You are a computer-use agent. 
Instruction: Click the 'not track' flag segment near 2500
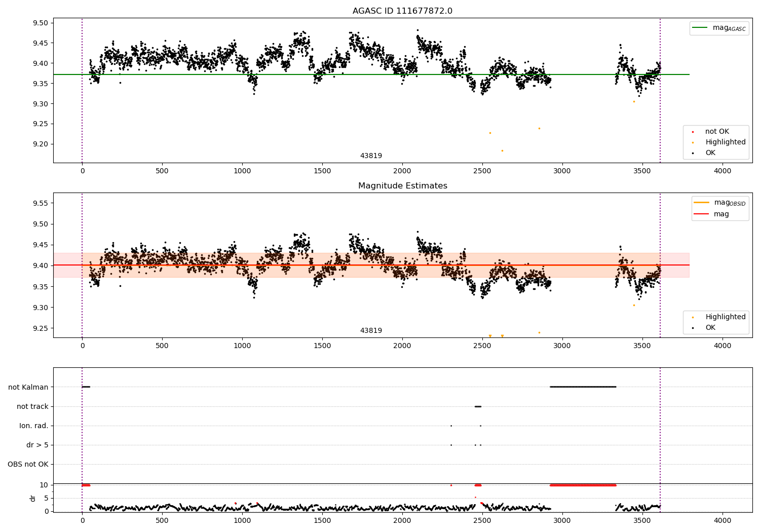(x=478, y=406)
